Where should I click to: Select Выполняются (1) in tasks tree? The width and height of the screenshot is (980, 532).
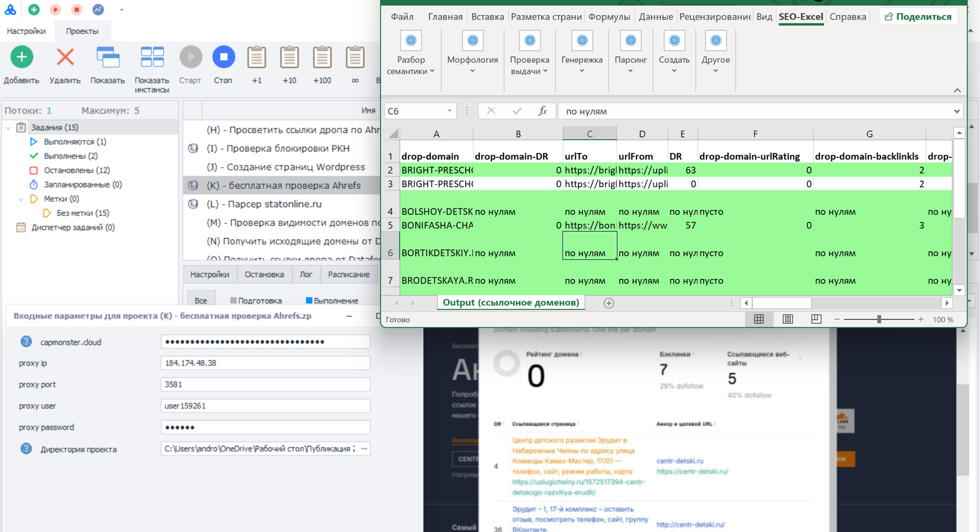click(x=75, y=141)
